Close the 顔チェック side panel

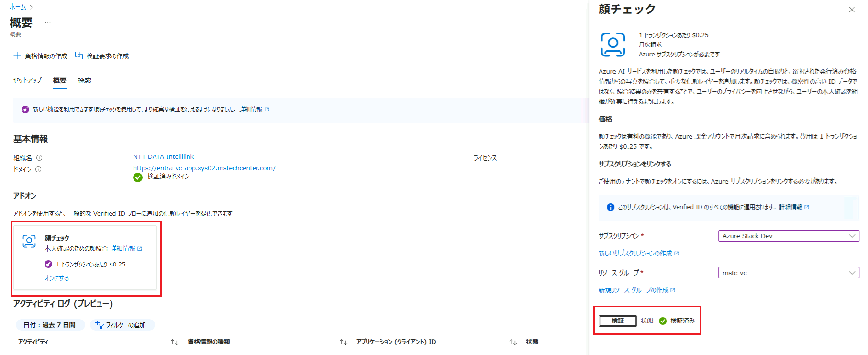(852, 10)
